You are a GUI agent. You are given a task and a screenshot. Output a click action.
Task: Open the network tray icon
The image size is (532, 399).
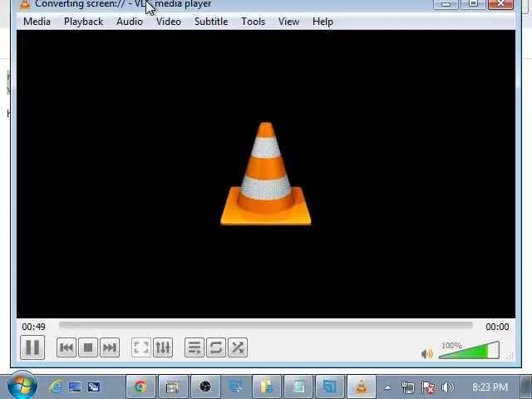[x=407, y=387]
